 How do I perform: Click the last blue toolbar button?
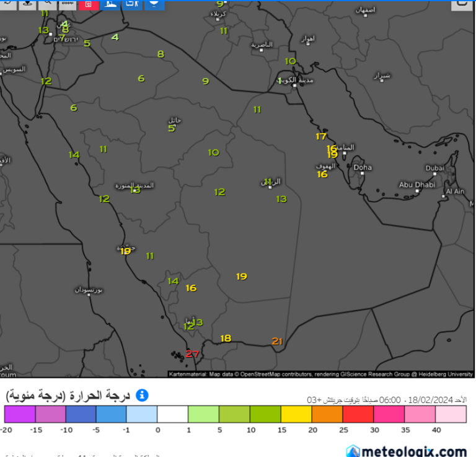click(x=154, y=4)
